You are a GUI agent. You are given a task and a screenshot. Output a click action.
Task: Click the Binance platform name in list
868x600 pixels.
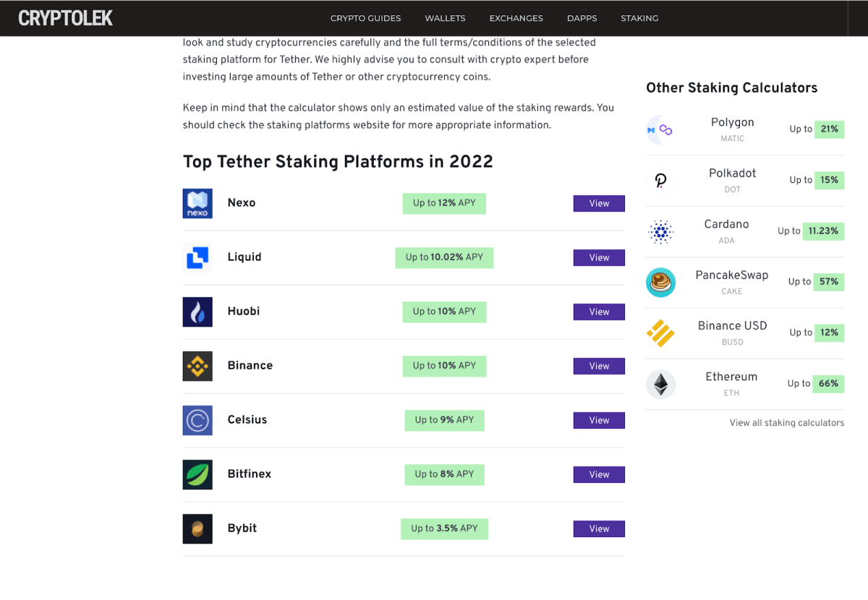click(x=250, y=366)
